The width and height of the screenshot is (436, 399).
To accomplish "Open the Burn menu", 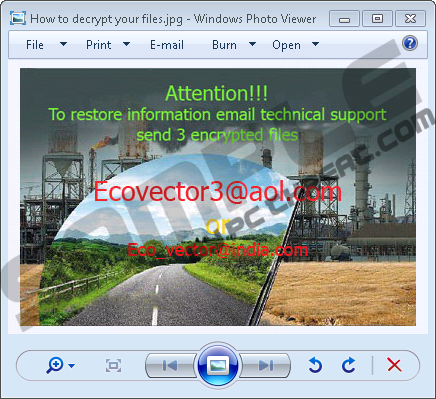I will pos(224,45).
